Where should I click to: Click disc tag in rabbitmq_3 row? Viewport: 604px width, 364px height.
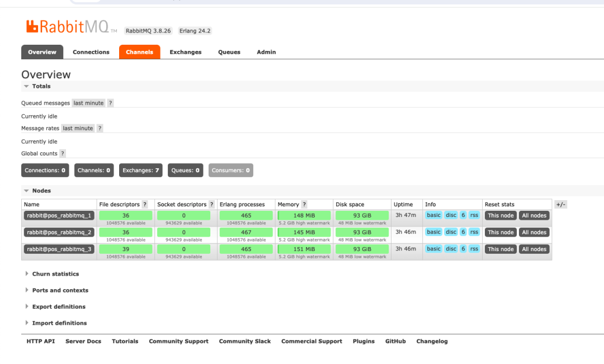(x=451, y=249)
